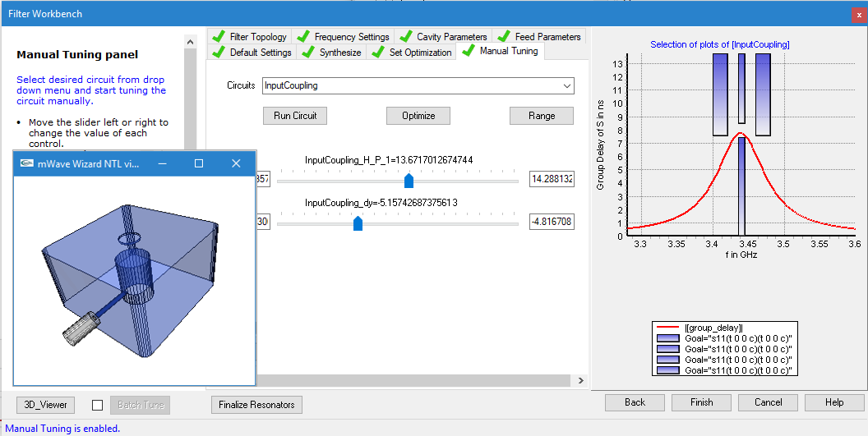The height and width of the screenshot is (436, 868).
Task: Click the dy minimum value field
Action: pyautogui.click(x=263, y=222)
